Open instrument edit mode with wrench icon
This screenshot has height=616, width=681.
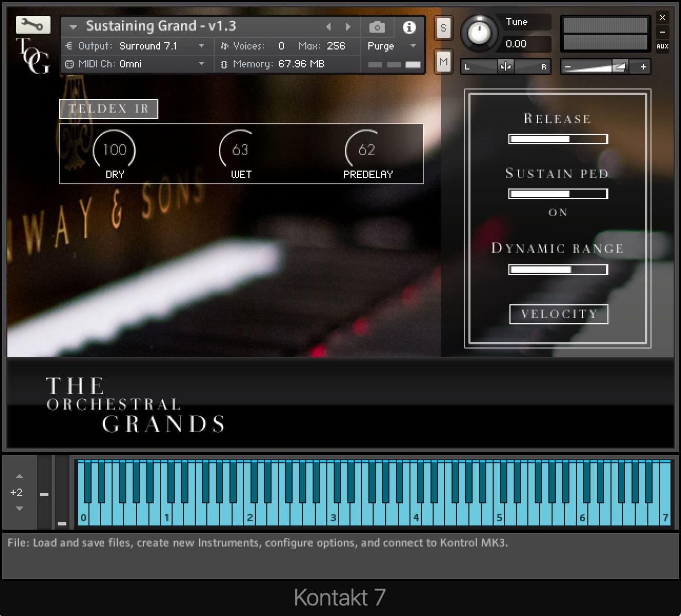point(33,24)
